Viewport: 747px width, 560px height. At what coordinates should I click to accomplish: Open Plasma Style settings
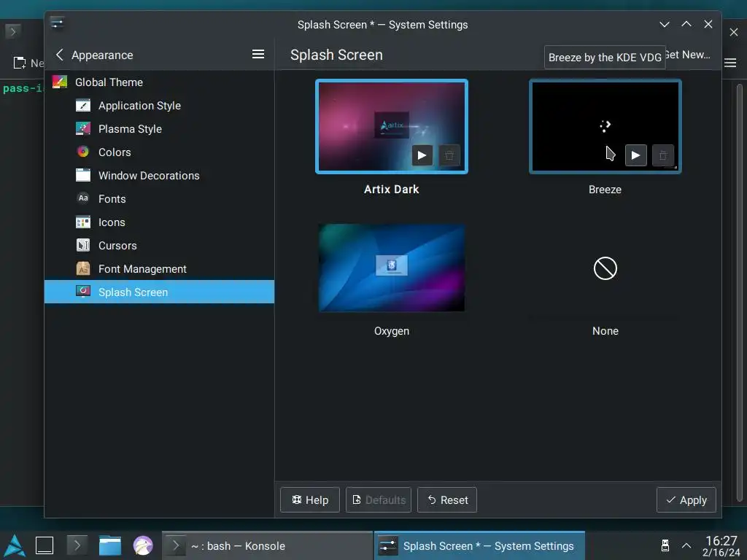(x=159, y=128)
